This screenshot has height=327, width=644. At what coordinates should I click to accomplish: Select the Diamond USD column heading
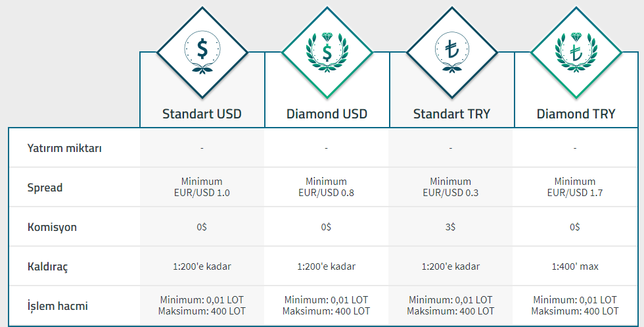pyautogui.click(x=327, y=114)
